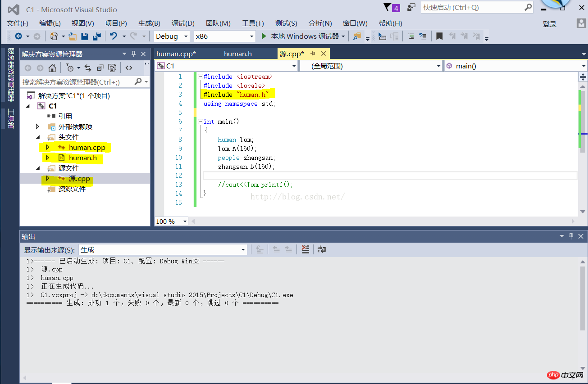The height and width of the screenshot is (384, 588).
Task: Expand the human.cpp tree node
Action: point(47,147)
